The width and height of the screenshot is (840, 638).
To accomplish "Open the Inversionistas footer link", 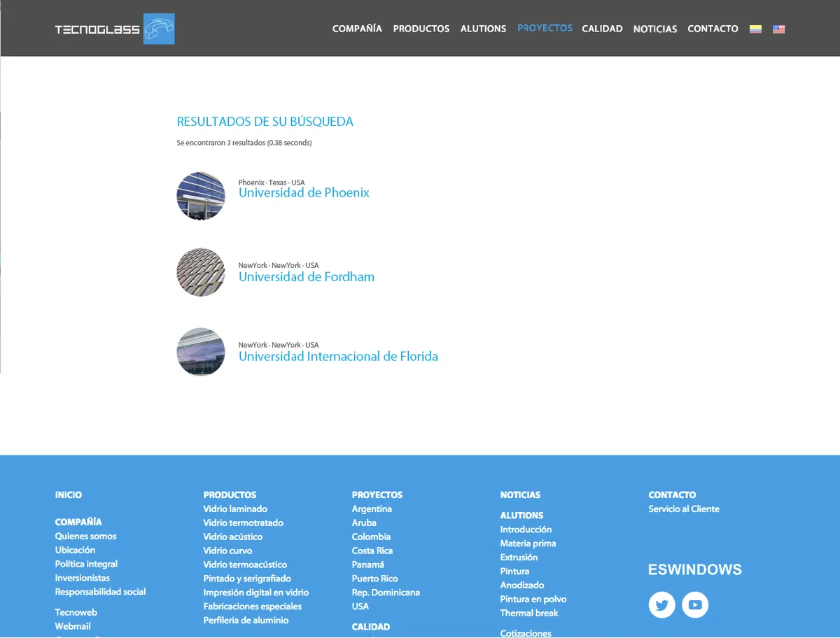I will coord(83,578).
